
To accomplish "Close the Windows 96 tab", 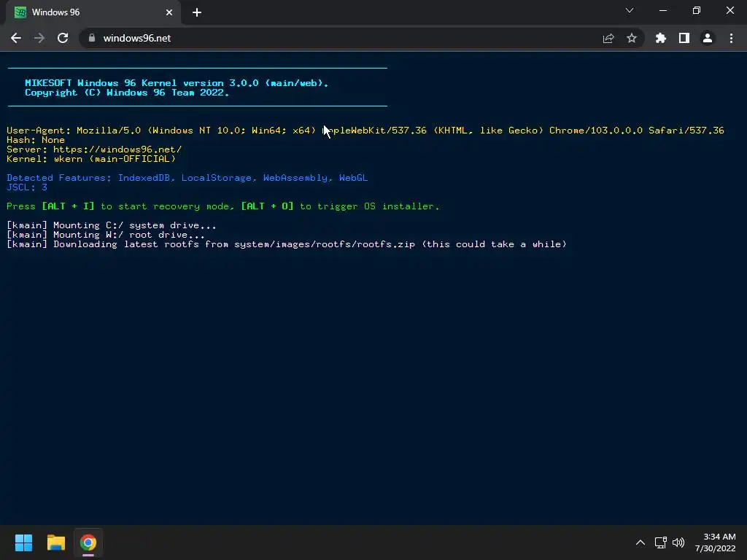I will 169,12.
